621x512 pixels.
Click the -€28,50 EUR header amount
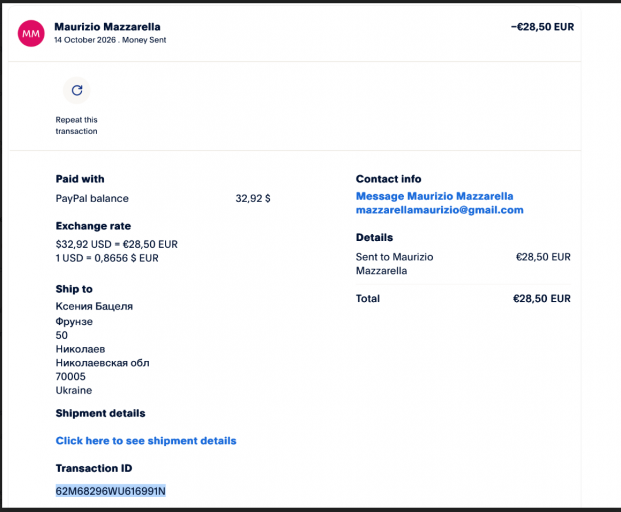point(542,27)
